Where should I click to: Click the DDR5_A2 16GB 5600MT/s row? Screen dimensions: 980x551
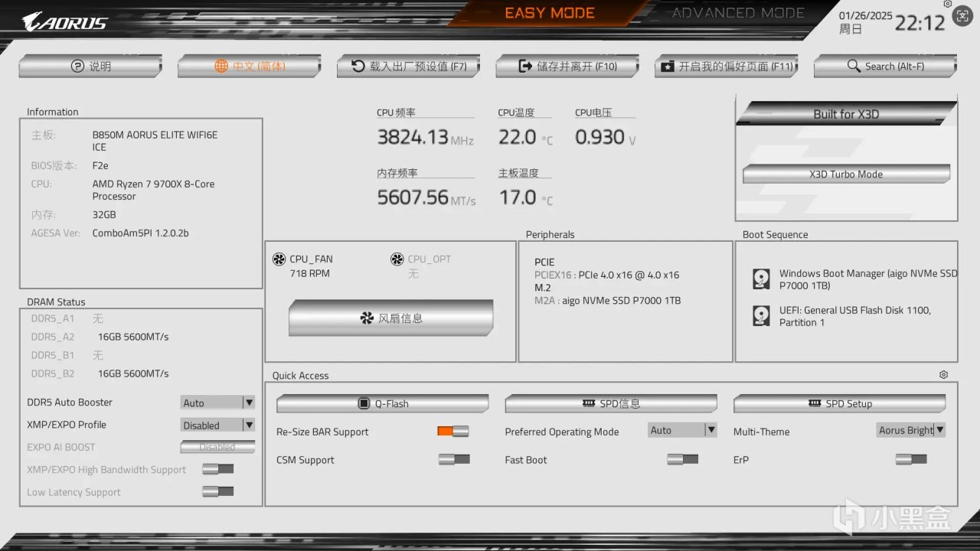(x=100, y=337)
